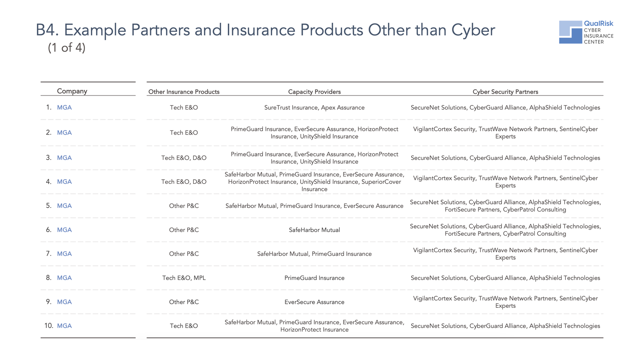
Task: Click the slide title starting with B4
Action: 265,30
